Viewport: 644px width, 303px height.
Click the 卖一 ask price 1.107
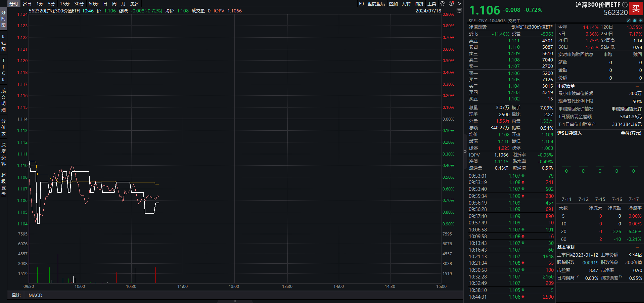[514, 67]
